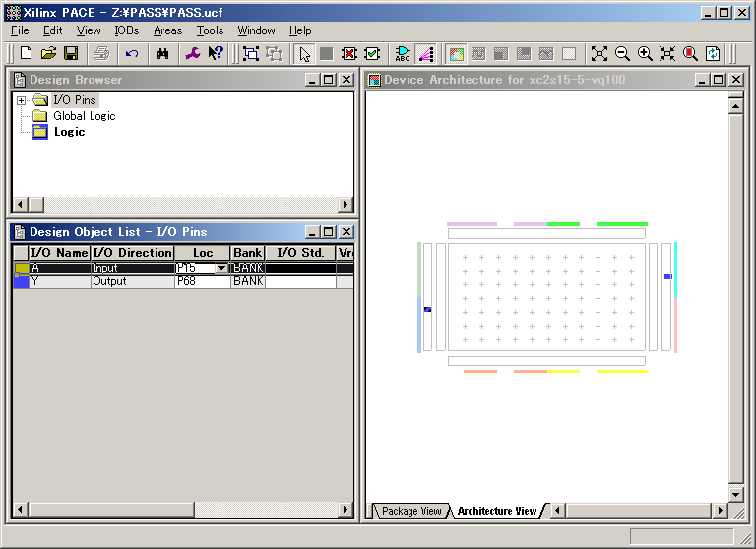Open the Help menu
This screenshot has height=549, width=756.
(300, 30)
